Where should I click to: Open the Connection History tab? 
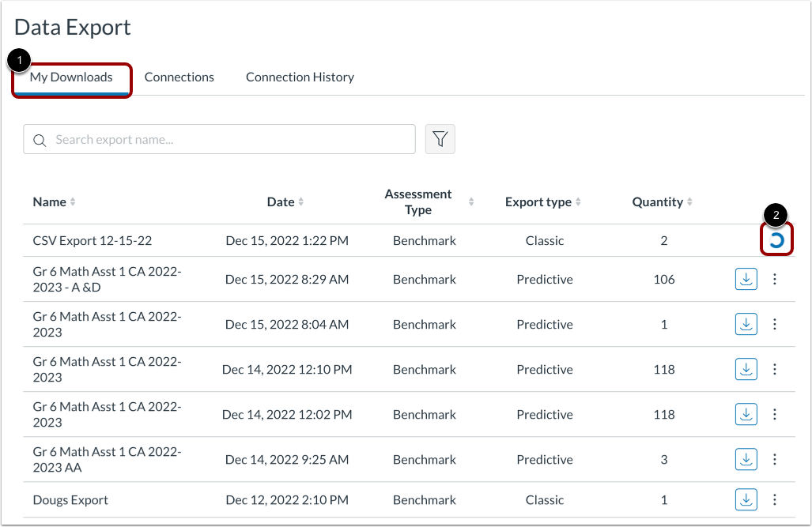coord(300,77)
